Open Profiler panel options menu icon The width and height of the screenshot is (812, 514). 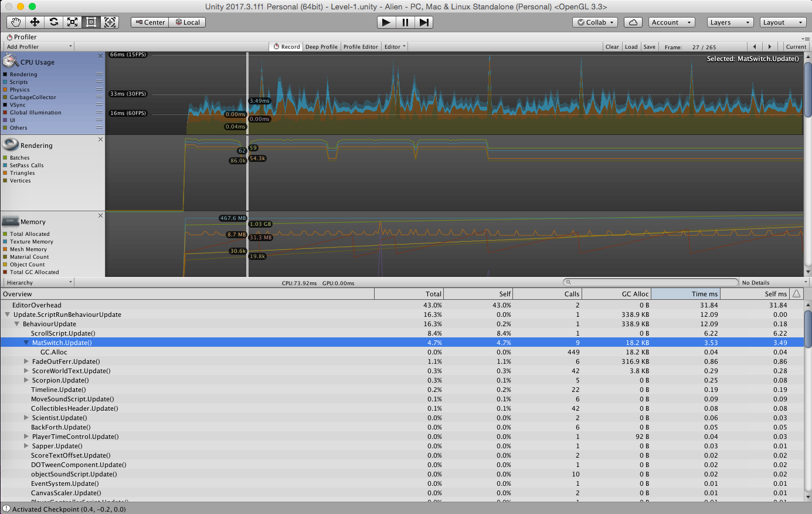click(x=806, y=38)
